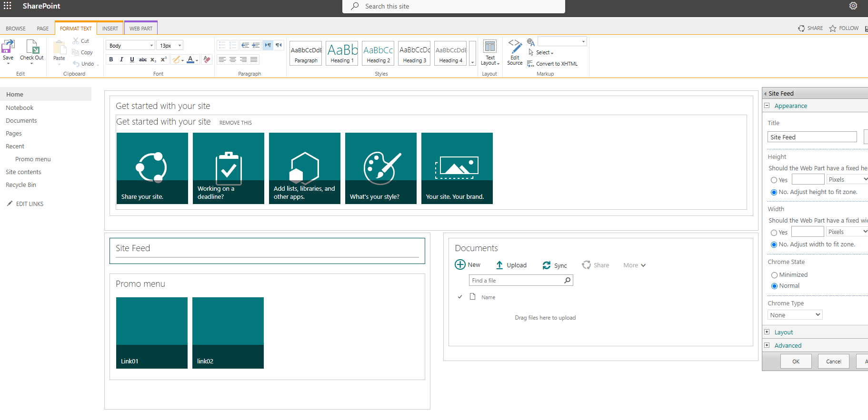
Task: Toggle bold formatting
Action: click(x=111, y=59)
